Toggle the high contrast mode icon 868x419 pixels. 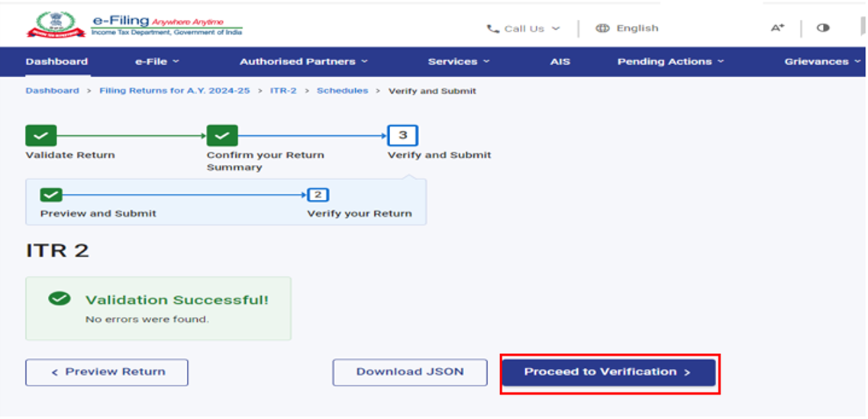tap(823, 28)
